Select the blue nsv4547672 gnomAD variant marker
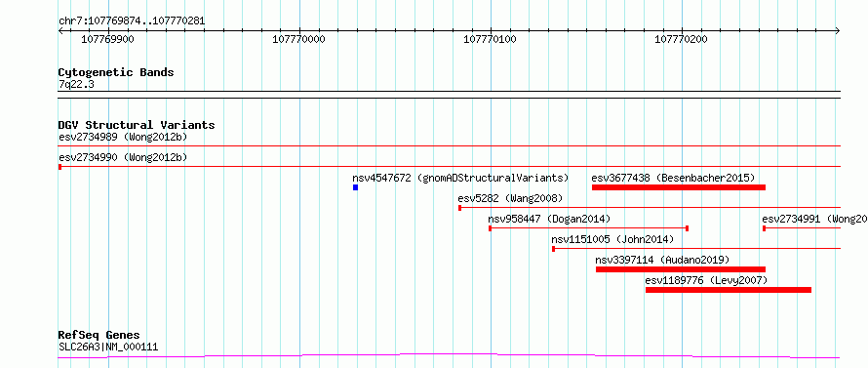This screenshot has width=868, height=368. click(x=355, y=187)
